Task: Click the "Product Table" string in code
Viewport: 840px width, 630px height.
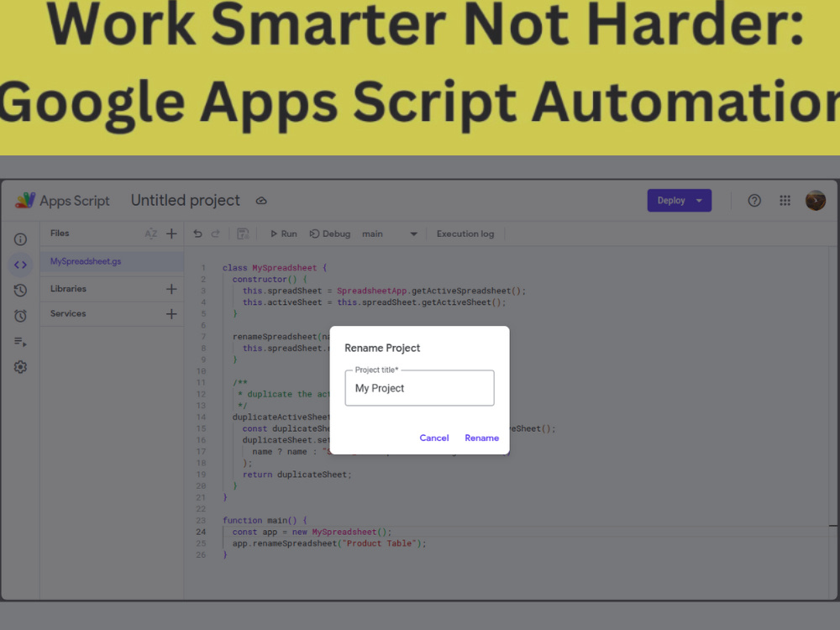Action: click(x=380, y=543)
